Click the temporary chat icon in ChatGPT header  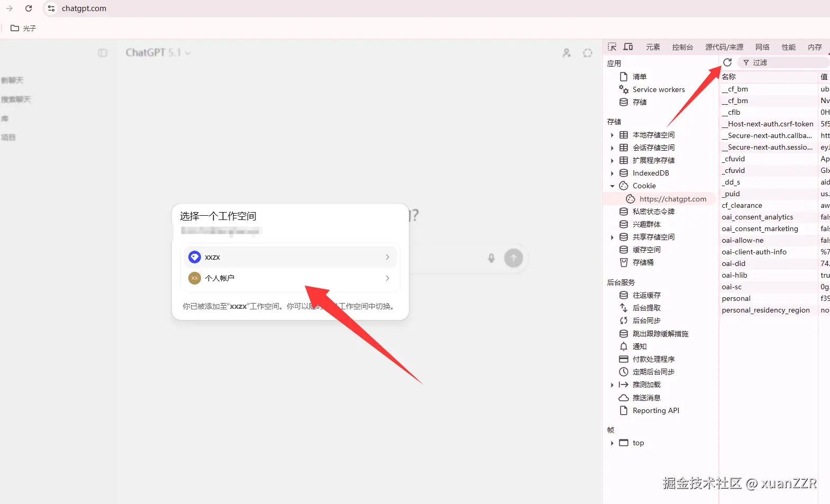coord(588,53)
